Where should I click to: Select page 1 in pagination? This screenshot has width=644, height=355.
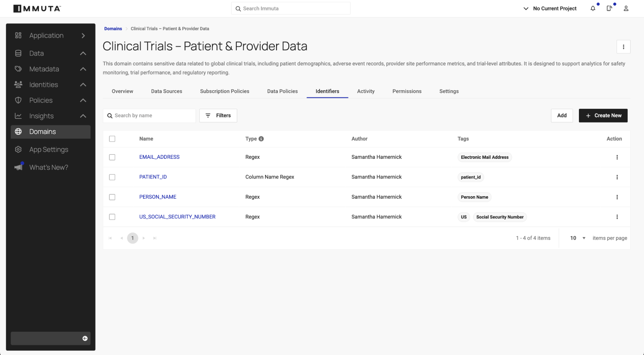[132, 238]
